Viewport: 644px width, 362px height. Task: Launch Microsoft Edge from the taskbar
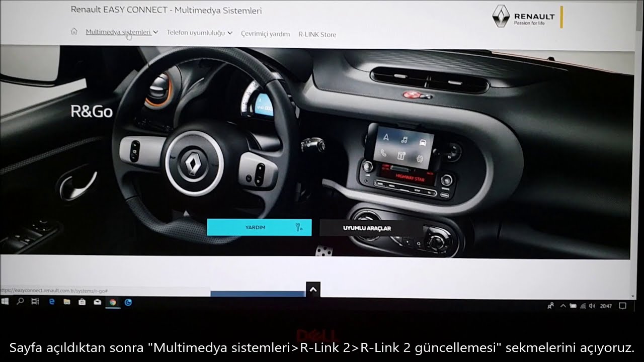(x=51, y=302)
